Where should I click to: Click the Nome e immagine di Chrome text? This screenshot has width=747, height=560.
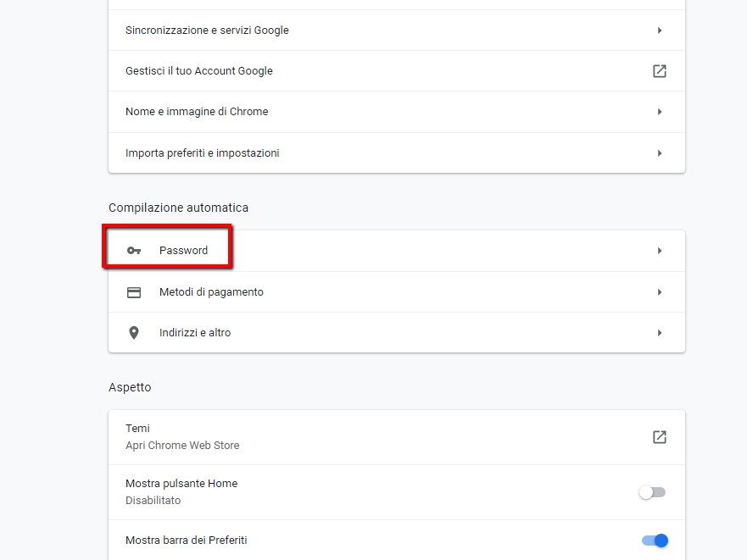pyautogui.click(x=197, y=112)
